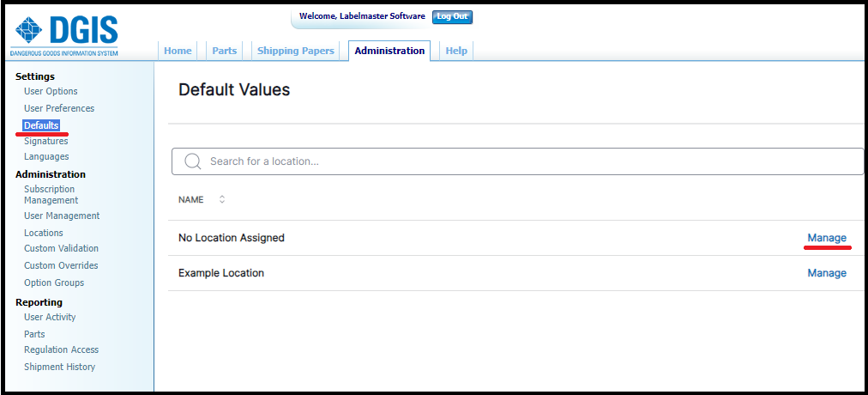This screenshot has height=395, width=868.
Task: Open Option Groups in Administration
Action: click(x=54, y=283)
